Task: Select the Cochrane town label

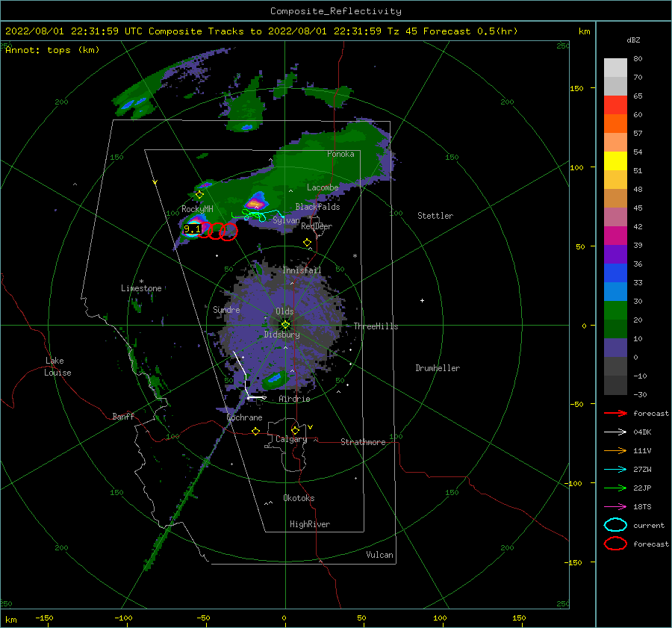Action: point(244,417)
